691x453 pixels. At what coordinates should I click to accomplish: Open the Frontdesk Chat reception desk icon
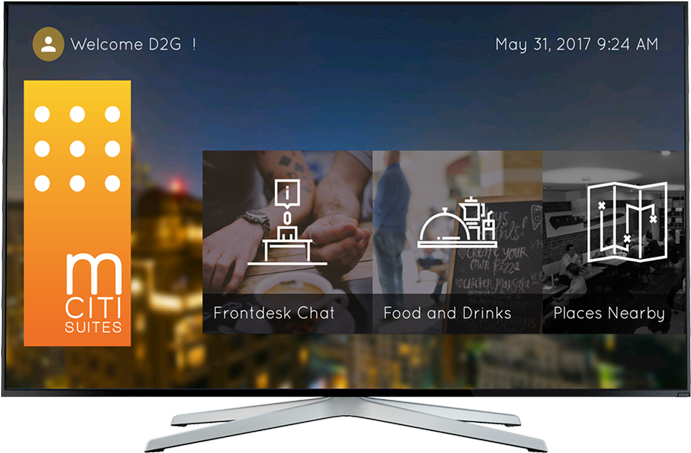[287, 222]
